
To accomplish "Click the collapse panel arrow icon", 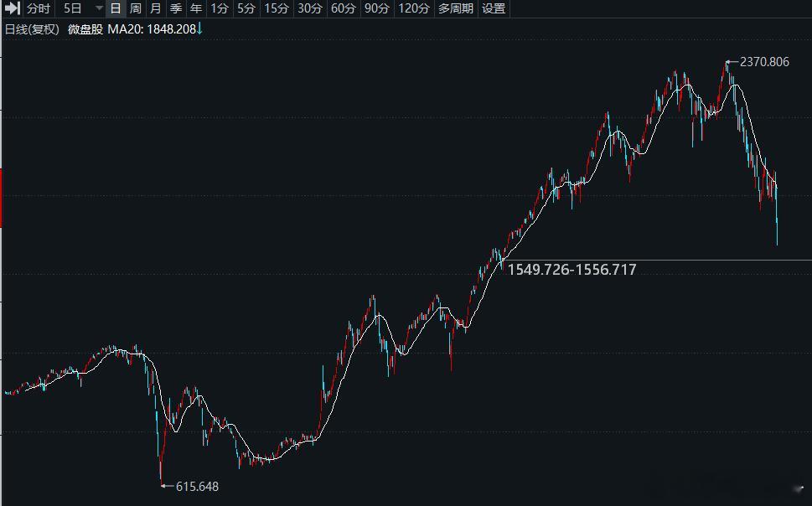I will (x=12, y=8).
